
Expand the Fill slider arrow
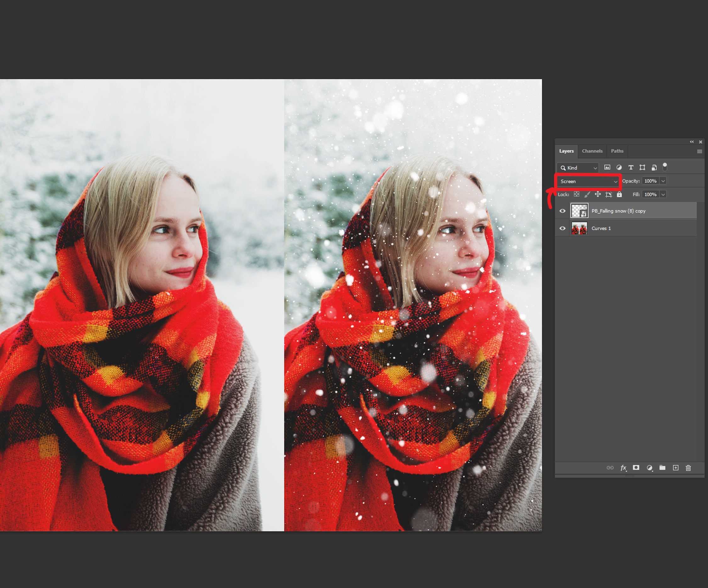click(x=663, y=194)
